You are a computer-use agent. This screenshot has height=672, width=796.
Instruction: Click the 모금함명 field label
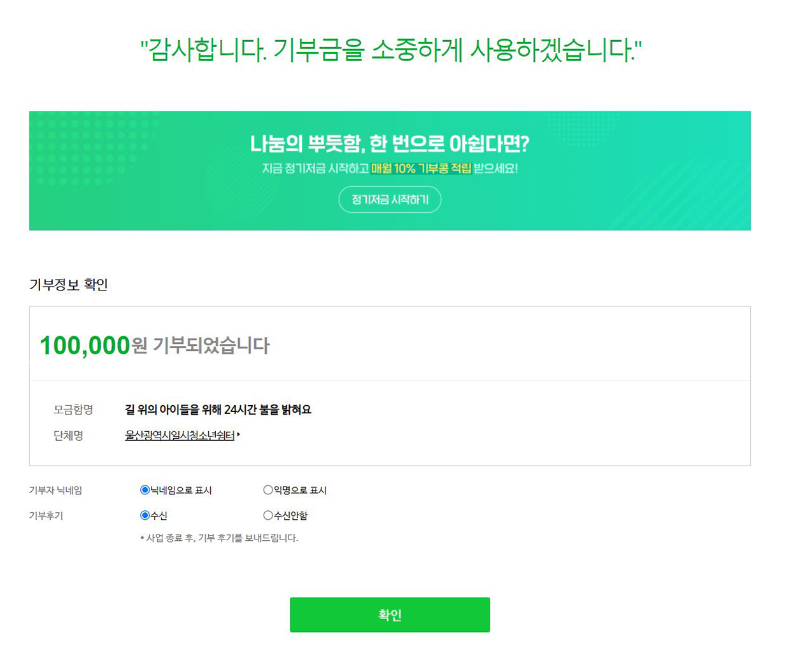click(x=73, y=410)
